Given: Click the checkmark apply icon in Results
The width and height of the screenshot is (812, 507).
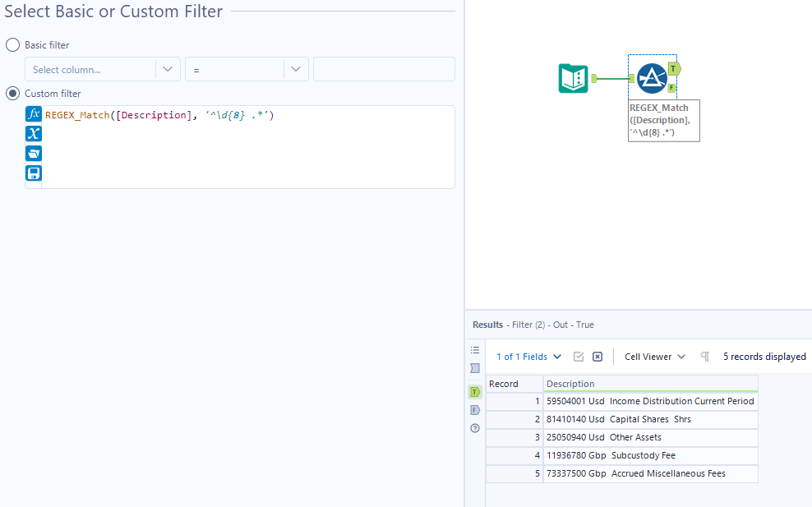Looking at the screenshot, I should click(579, 357).
